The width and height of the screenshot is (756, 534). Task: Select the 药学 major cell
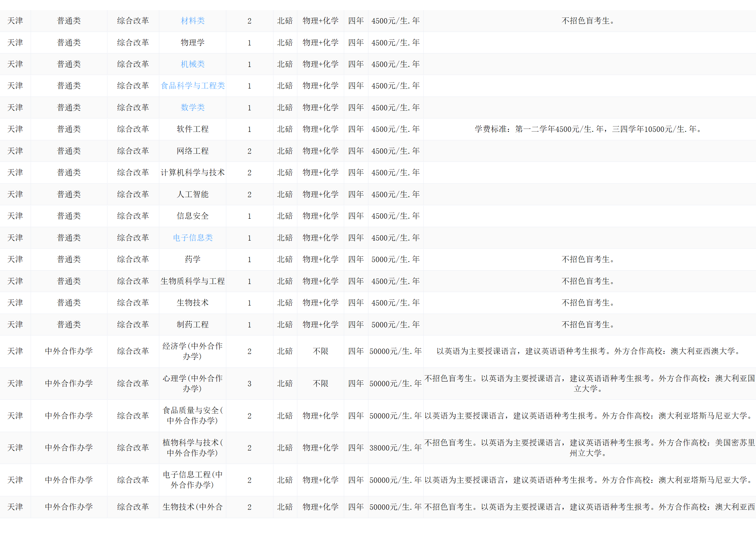coord(193,259)
